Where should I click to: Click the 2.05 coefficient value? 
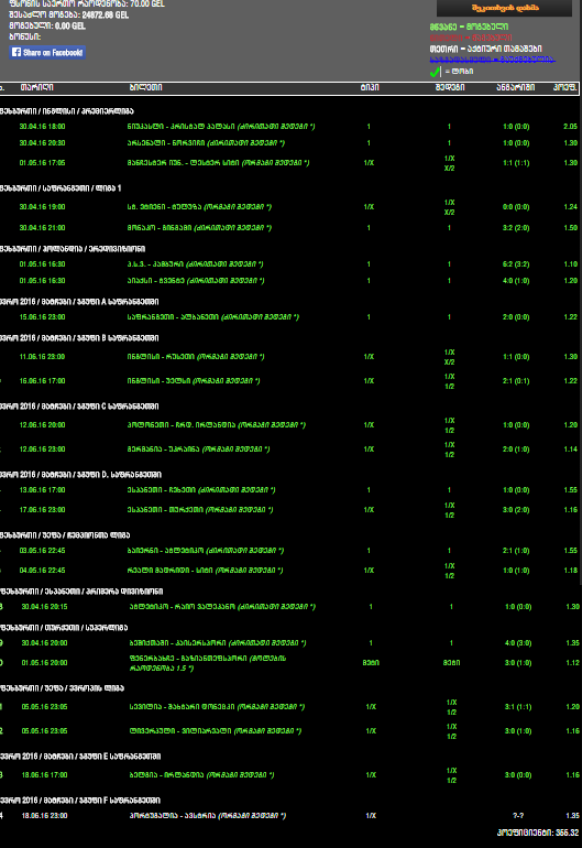[x=570, y=127]
